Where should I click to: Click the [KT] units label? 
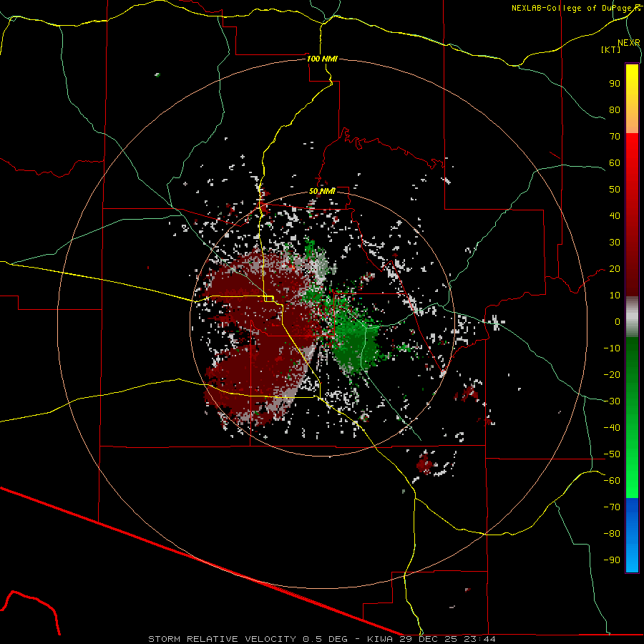(610, 49)
